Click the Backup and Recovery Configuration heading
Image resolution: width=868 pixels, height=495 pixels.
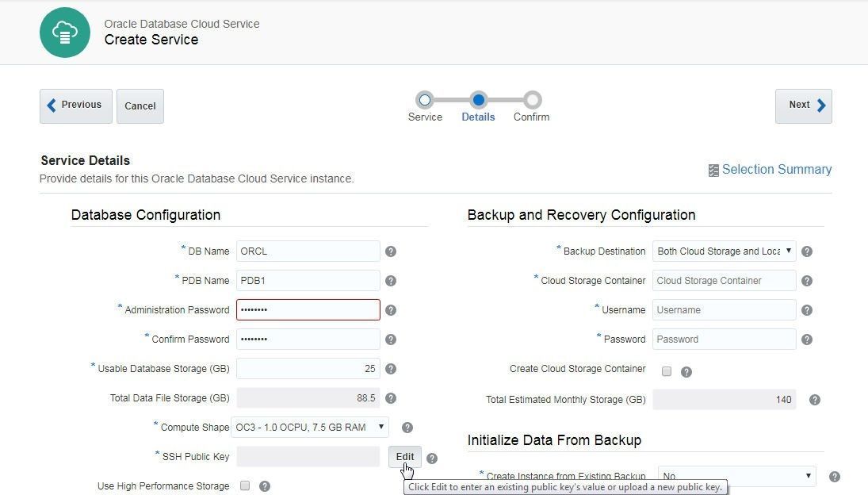[581, 215]
